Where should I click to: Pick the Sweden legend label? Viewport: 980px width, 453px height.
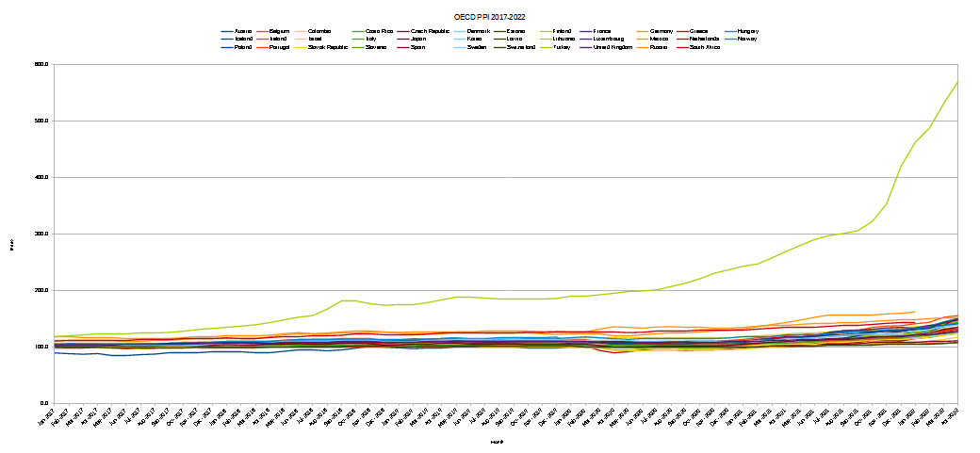[x=477, y=47]
